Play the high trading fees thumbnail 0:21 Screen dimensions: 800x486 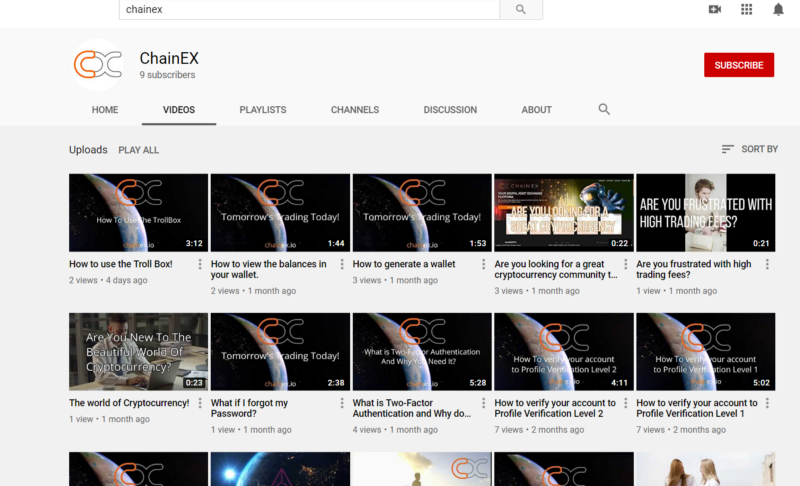pos(706,213)
